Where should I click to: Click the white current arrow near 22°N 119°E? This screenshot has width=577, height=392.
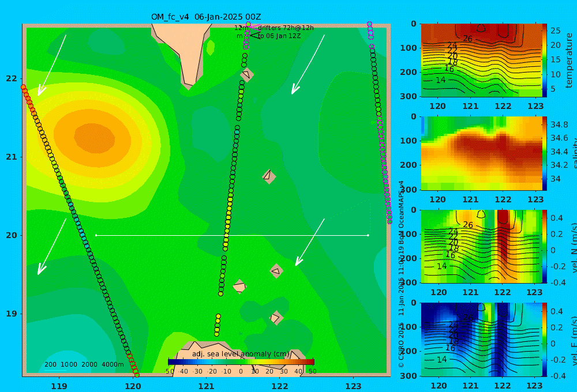(52, 65)
